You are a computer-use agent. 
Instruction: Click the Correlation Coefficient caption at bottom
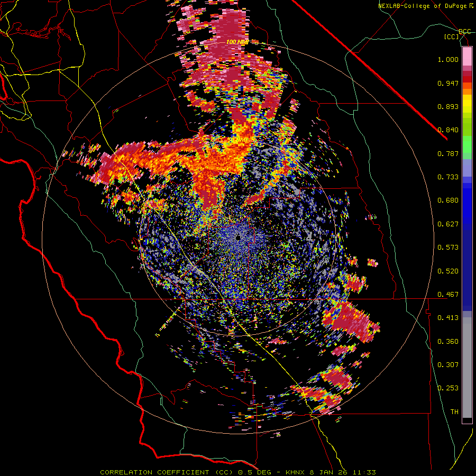[x=238, y=472]
